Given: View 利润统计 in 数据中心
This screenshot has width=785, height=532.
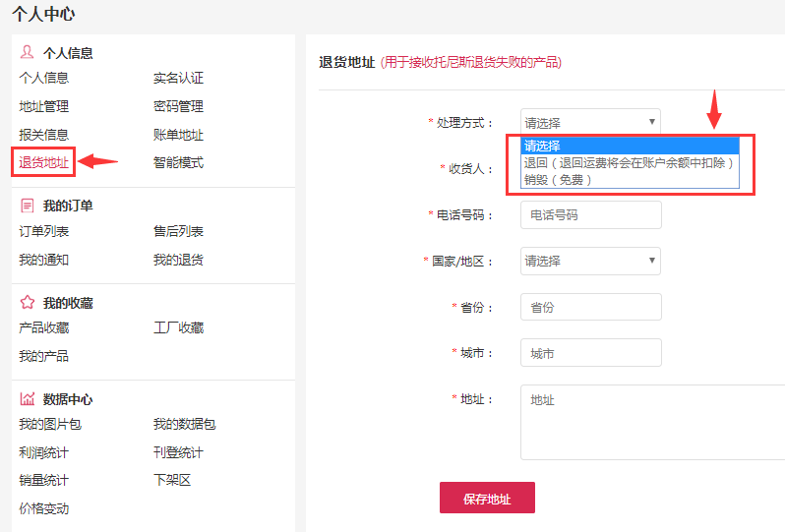Looking at the screenshot, I should [x=44, y=452].
